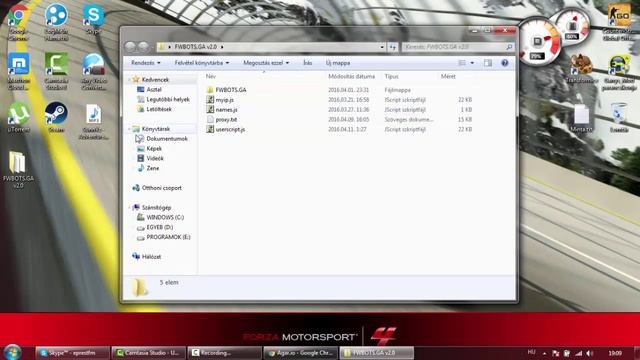Select the proxy.txt file
Image resolution: width=640 pixels, height=360 pixels.
(226, 119)
